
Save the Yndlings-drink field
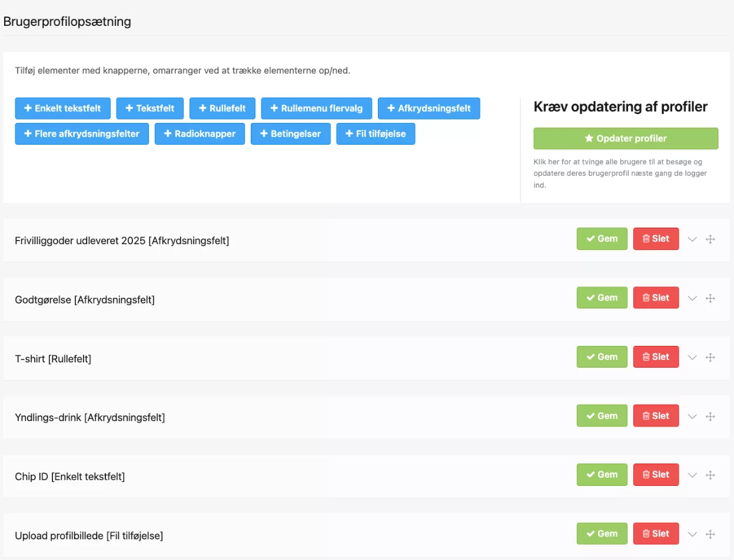(x=602, y=416)
